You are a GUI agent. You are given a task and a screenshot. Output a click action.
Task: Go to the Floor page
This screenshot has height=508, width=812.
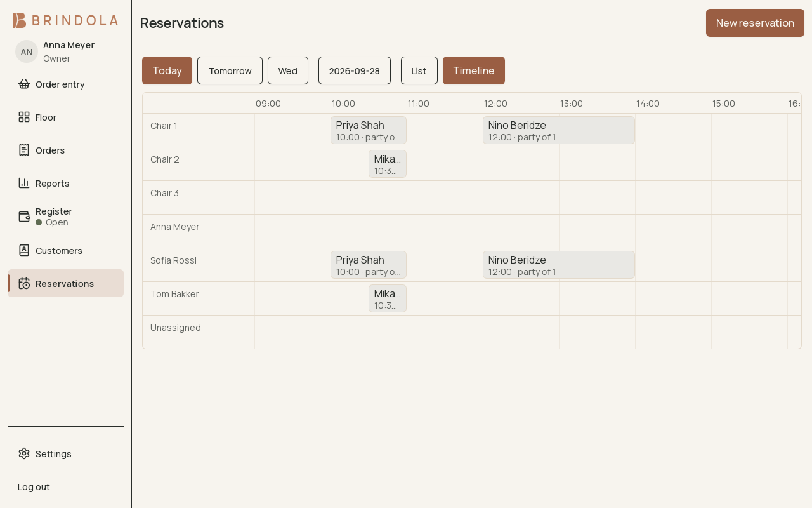tap(65, 117)
